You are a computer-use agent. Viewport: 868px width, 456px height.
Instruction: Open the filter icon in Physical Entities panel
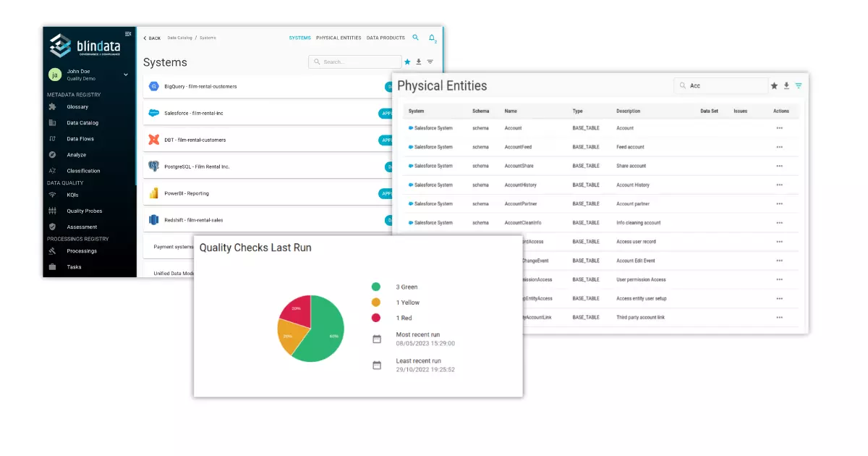pyautogui.click(x=799, y=85)
